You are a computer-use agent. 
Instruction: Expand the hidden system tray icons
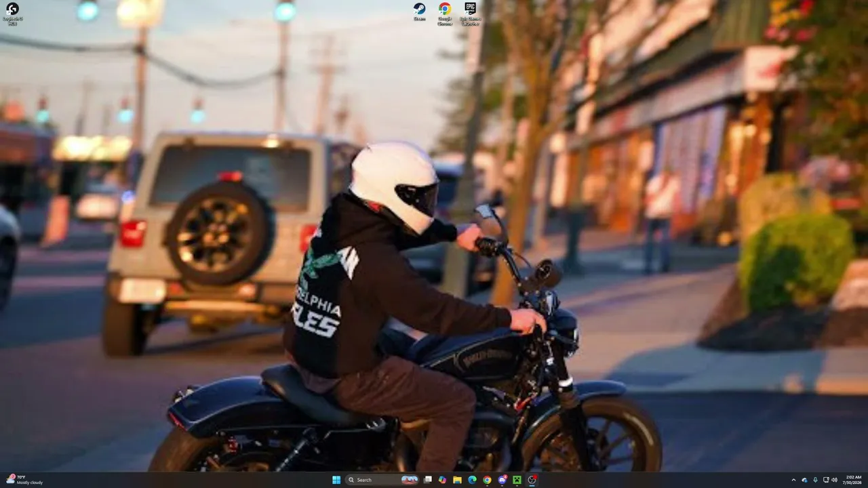[x=793, y=480]
